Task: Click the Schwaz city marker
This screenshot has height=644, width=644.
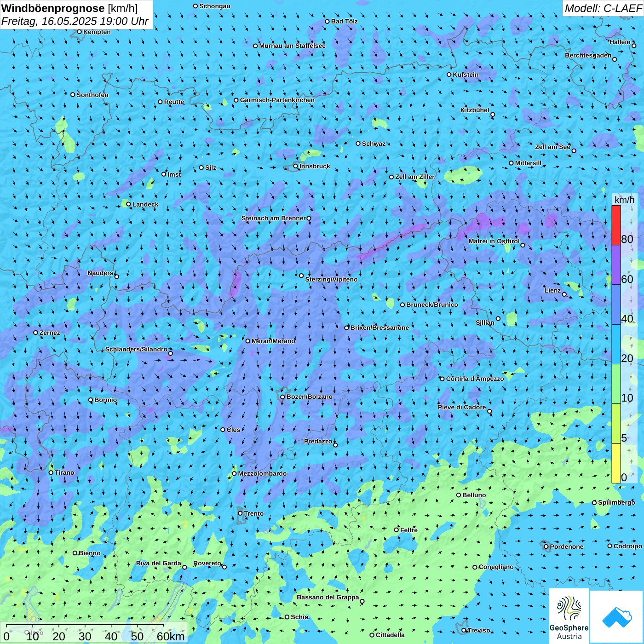Action: 358,144
